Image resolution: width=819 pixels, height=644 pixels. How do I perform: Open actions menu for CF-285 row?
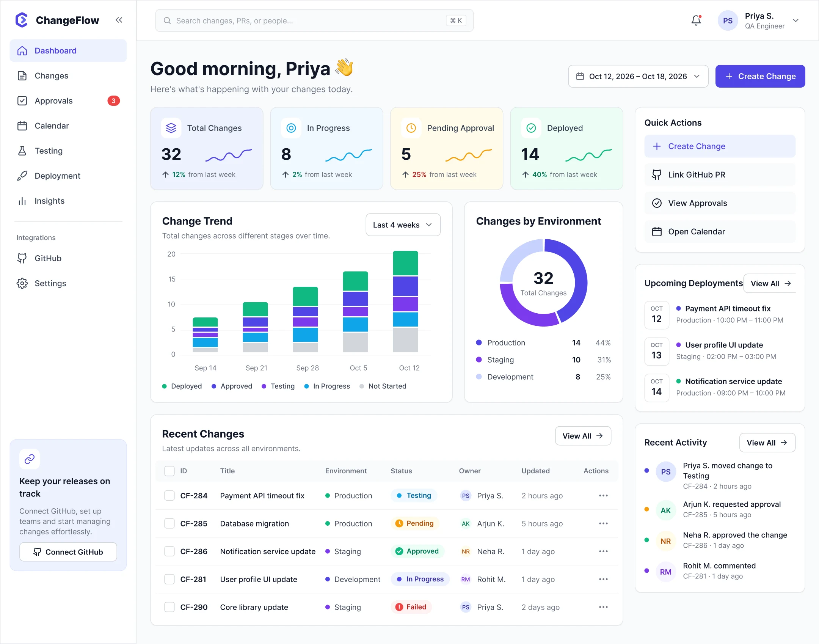603,523
